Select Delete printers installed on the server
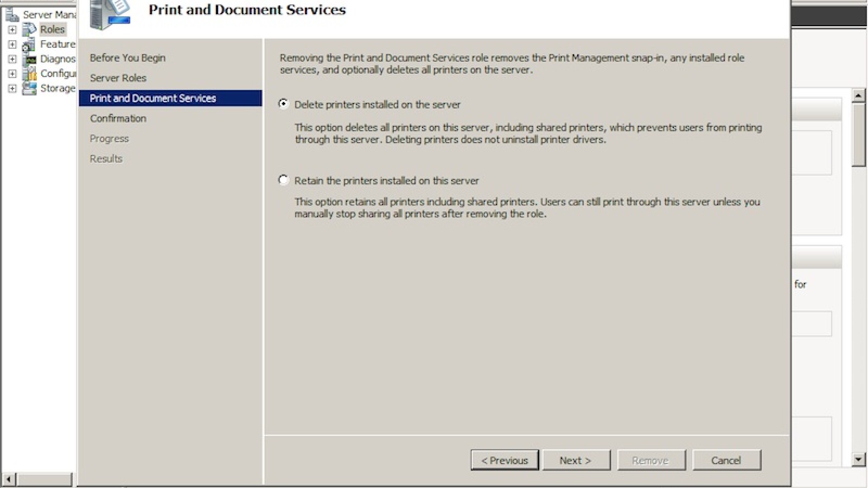868x488 pixels. pos(283,105)
